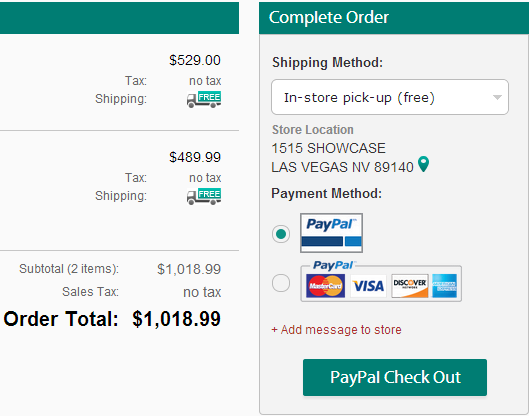
Task: Click the $529.00 item price
Action: tap(195, 60)
